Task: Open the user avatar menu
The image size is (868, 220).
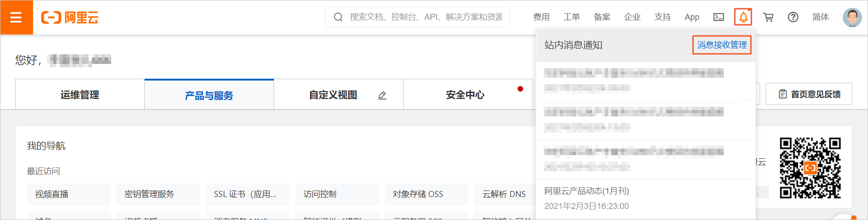Action: point(852,17)
